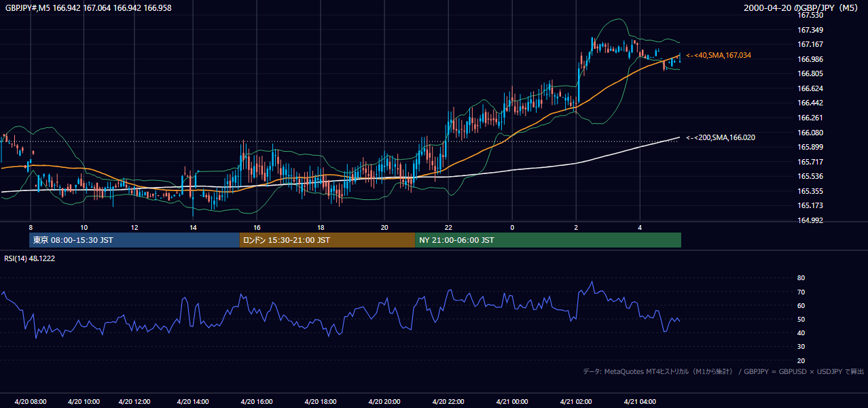Select the 40 SMA 167.034 orange label
The width and height of the screenshot is (868, 408).
(719, 55)
